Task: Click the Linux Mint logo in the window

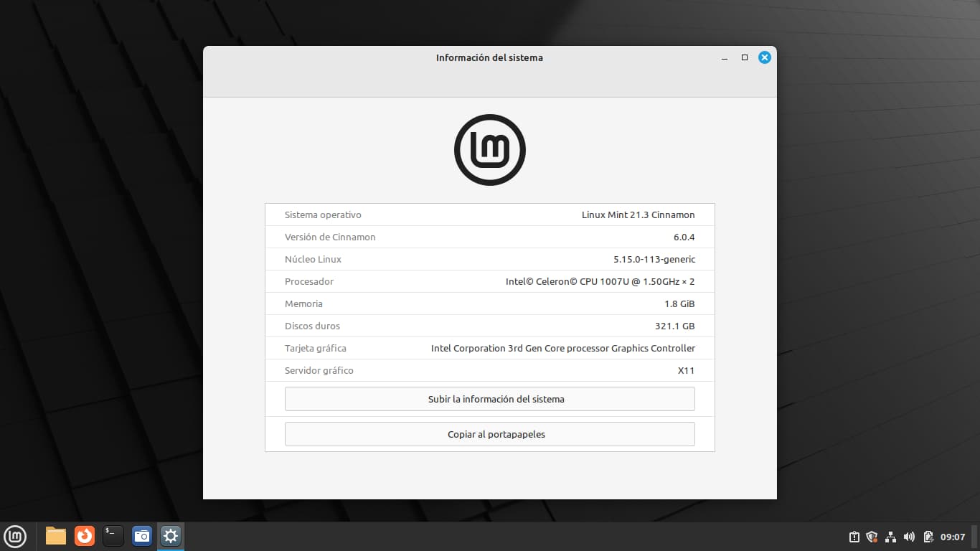Action: coord(490,150)
